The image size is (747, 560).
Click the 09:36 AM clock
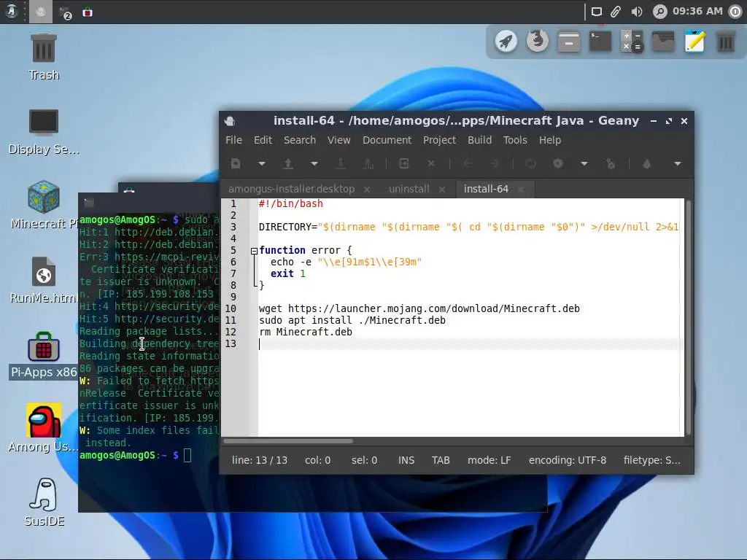tap(697, 11)
